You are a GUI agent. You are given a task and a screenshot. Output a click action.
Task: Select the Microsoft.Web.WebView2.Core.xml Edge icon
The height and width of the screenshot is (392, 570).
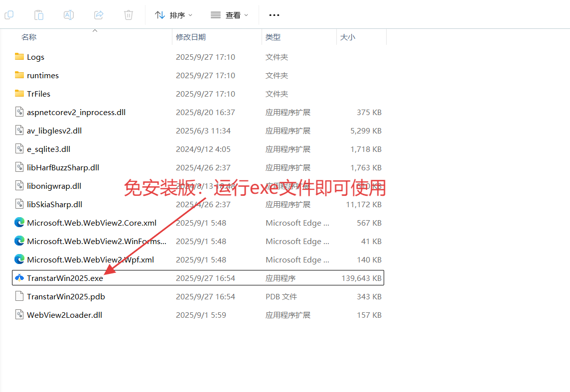[x=19, y=223]
